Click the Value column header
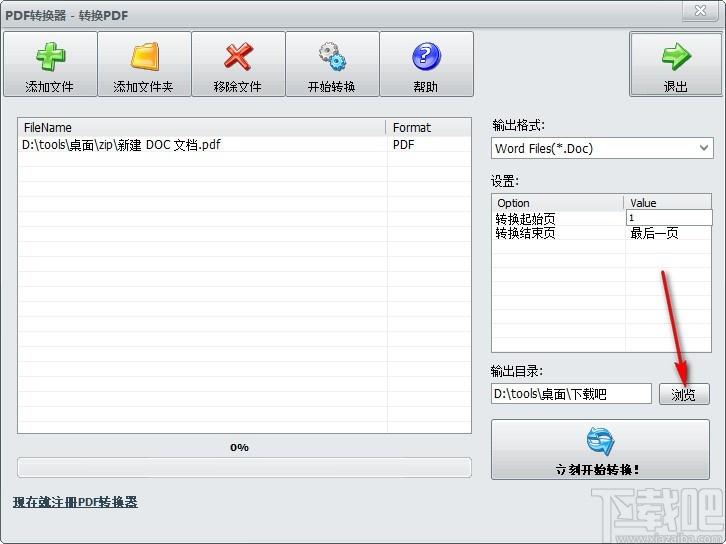Image resolution: width=726 pixels, height=544 pixels. pyautogui.click(x=668, y=203)
